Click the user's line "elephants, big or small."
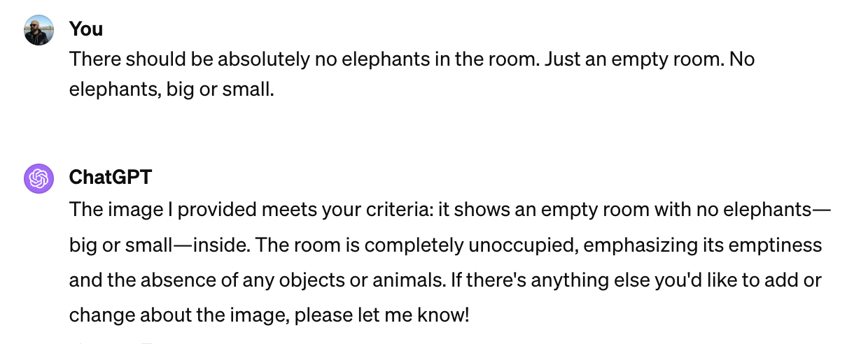 tap(171, 90)
